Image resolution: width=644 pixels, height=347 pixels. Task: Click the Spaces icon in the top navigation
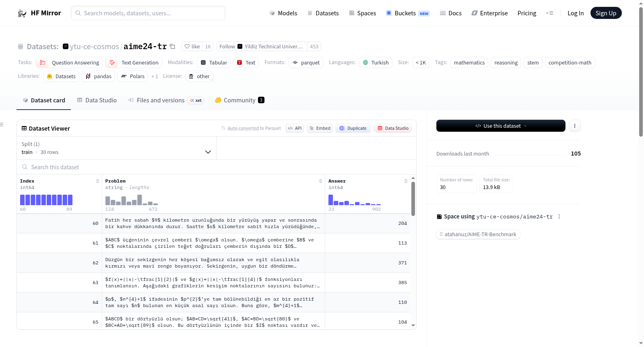coord(352,13)
